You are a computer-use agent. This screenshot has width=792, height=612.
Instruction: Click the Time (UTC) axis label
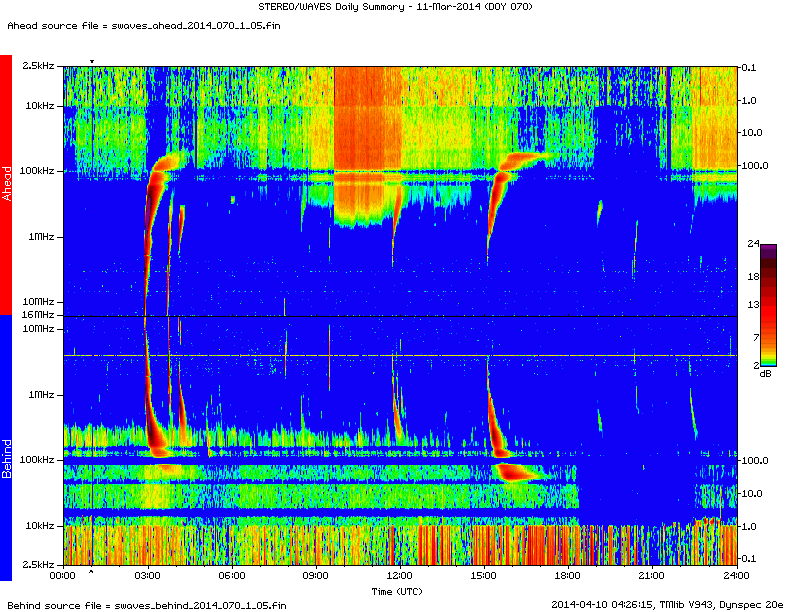[x=397, y=591]
